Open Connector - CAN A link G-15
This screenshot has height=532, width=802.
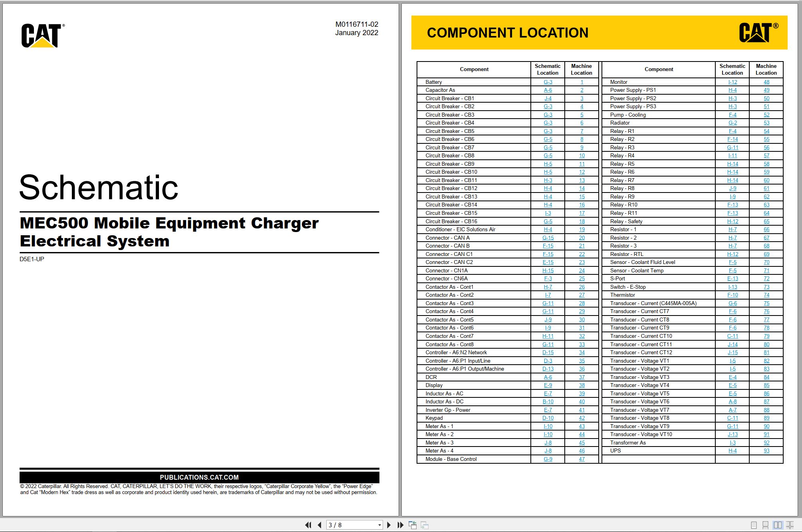548,238
